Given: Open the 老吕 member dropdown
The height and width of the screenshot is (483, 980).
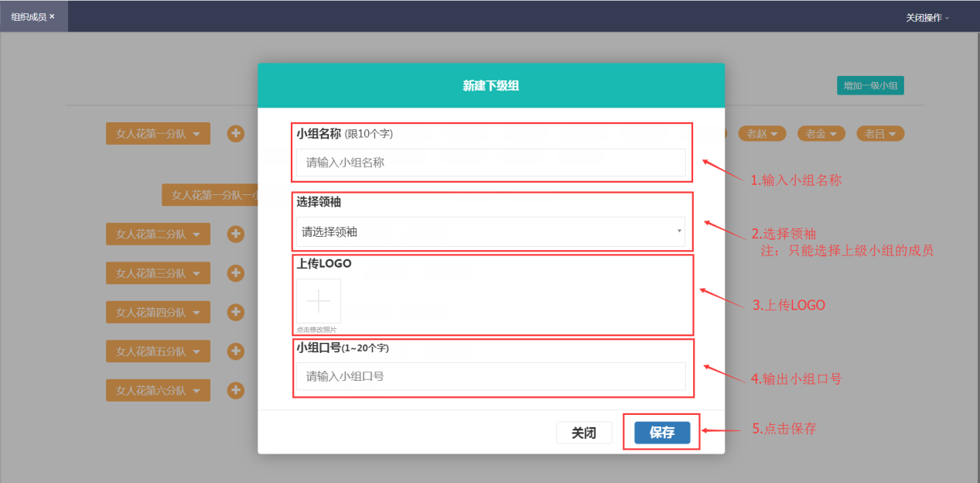Looking at the screenshot, I should 880,134.
